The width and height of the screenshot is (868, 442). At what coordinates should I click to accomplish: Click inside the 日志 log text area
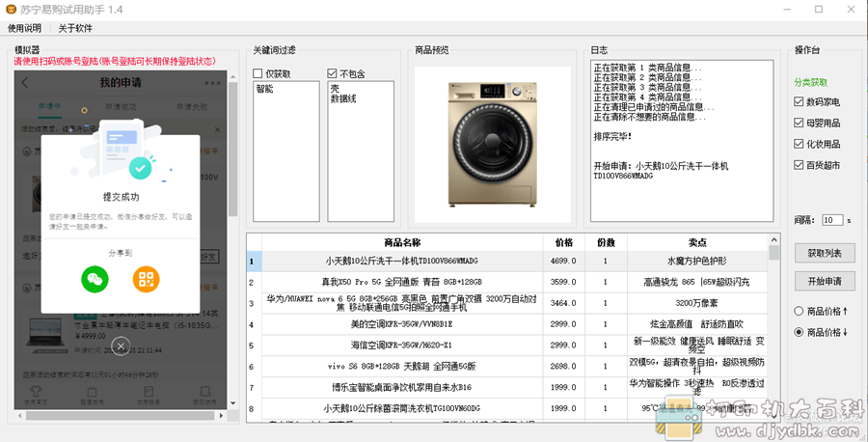[x=682, y=141]
